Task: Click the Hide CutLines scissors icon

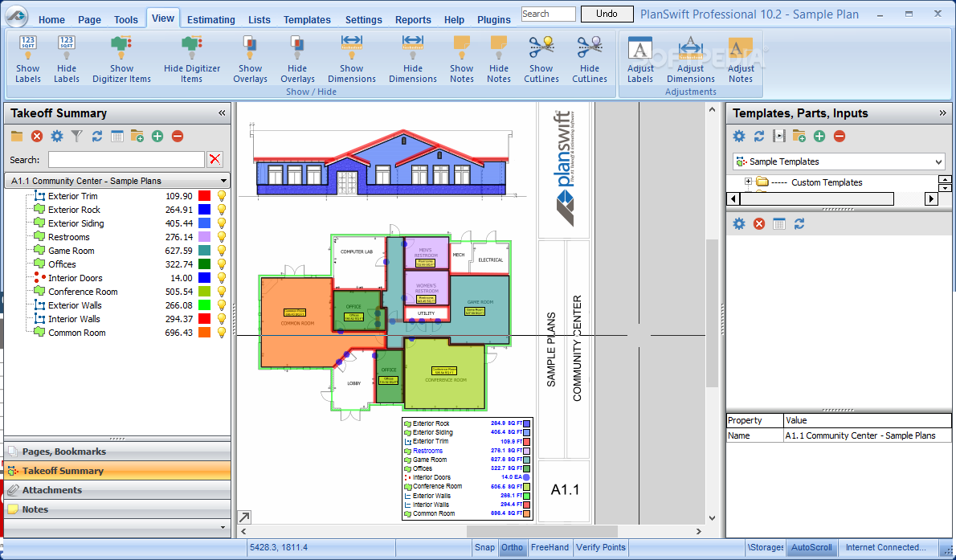Action: point(590,47)
